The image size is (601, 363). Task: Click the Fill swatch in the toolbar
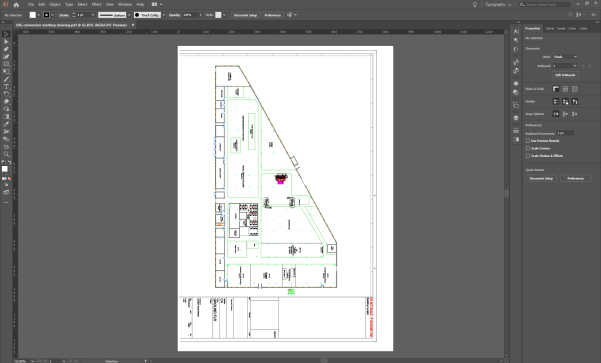(x=5, y=168)
